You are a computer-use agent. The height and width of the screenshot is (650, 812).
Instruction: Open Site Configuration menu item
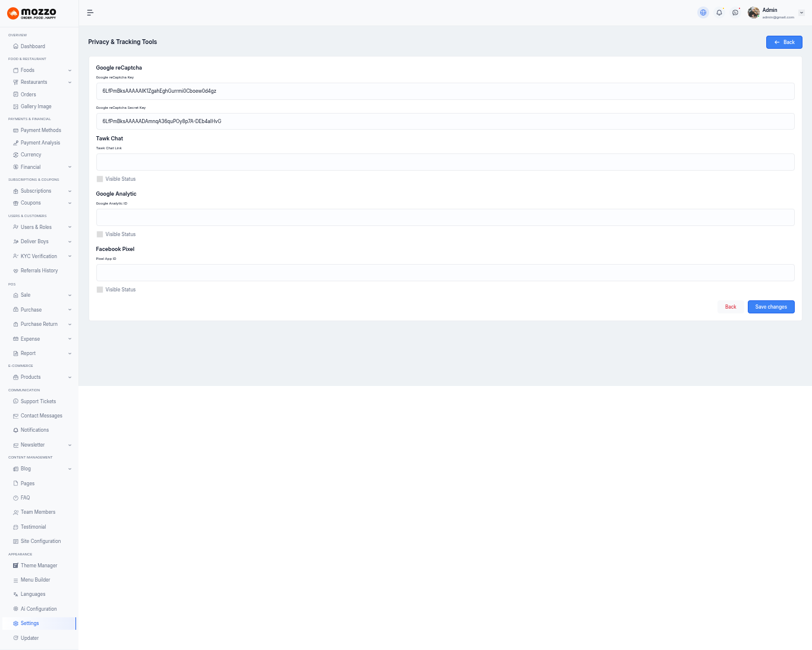[x=40, y=541]
